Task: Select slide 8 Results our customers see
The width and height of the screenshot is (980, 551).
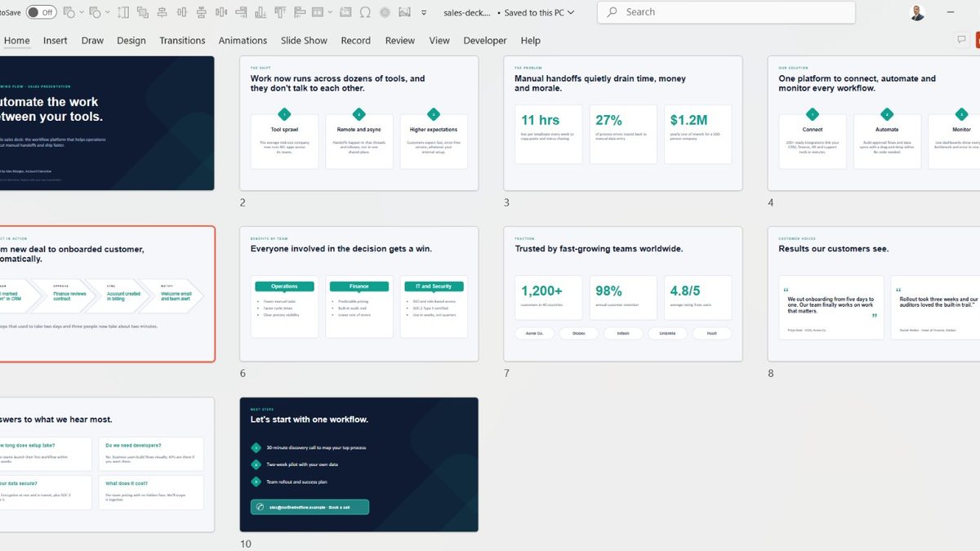Action: click(x=874, y=294)
